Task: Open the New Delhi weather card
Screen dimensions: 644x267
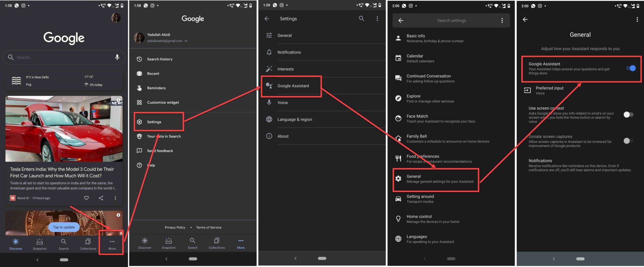Action: [x=64, y=81]
